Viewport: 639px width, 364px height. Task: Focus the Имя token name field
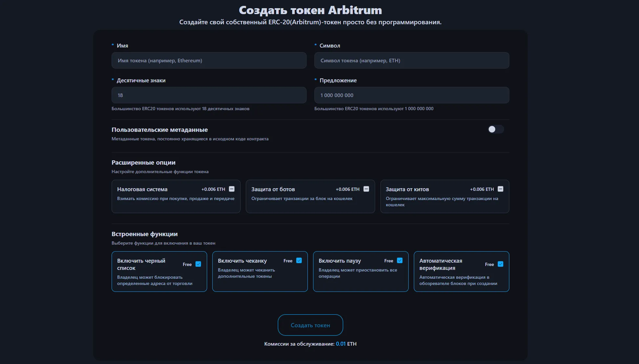[209, 60]
